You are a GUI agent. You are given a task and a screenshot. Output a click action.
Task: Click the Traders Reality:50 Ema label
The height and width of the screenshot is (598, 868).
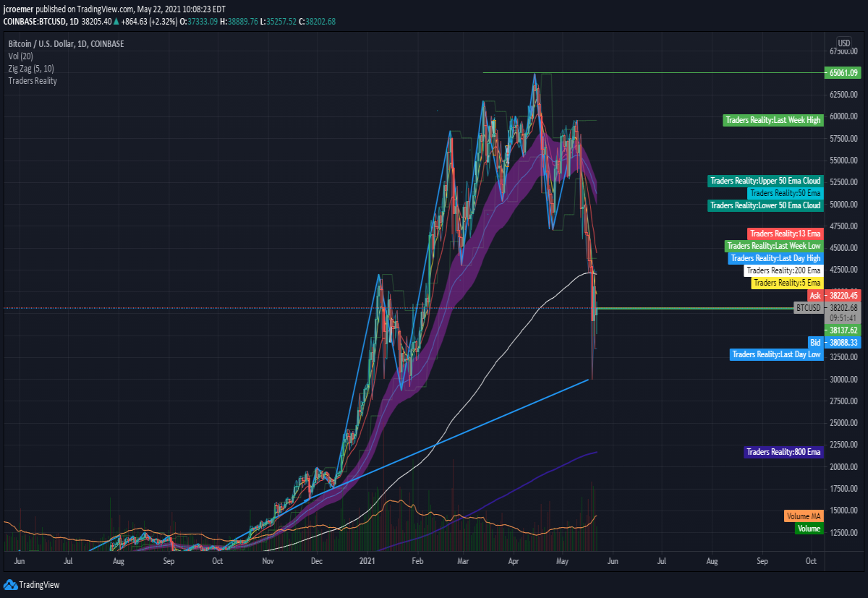785,193
